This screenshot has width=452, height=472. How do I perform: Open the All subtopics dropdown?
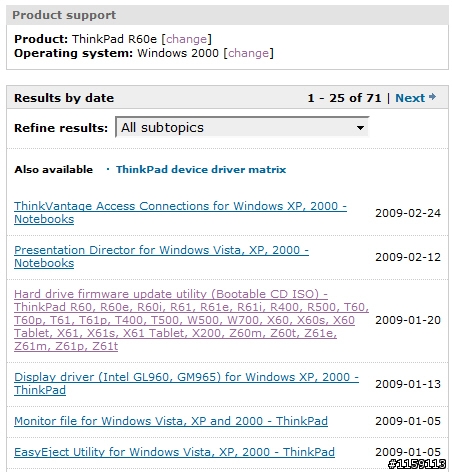coord(242,127)
